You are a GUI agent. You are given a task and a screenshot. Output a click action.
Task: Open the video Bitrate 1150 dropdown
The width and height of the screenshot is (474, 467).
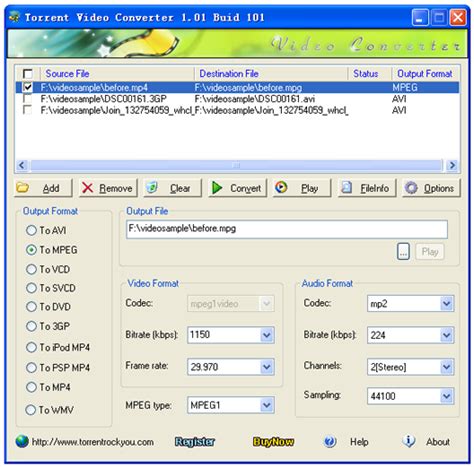[267, 335]
